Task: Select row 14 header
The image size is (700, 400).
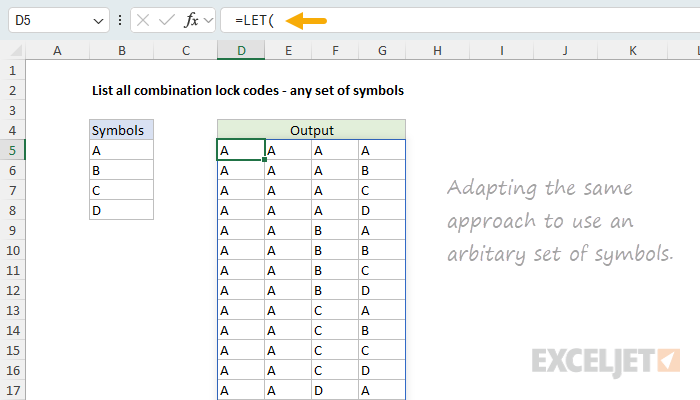Action: click(12, 330)
